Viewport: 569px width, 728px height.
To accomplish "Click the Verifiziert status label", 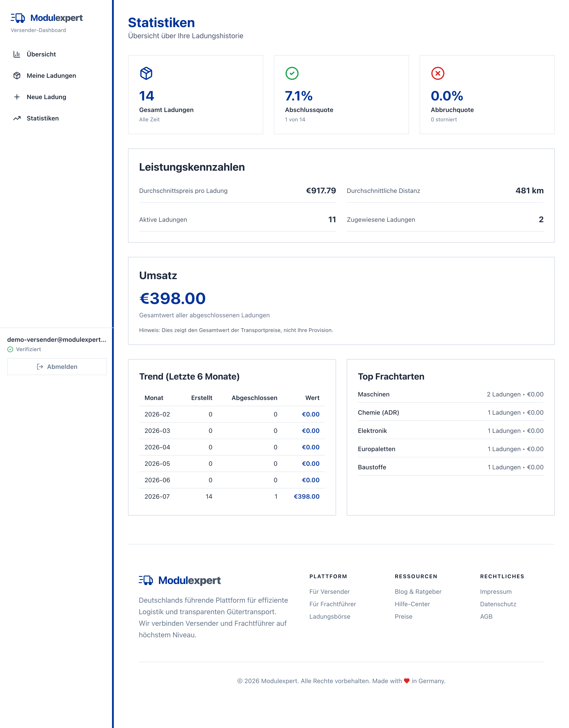I will tap(28, 349).
